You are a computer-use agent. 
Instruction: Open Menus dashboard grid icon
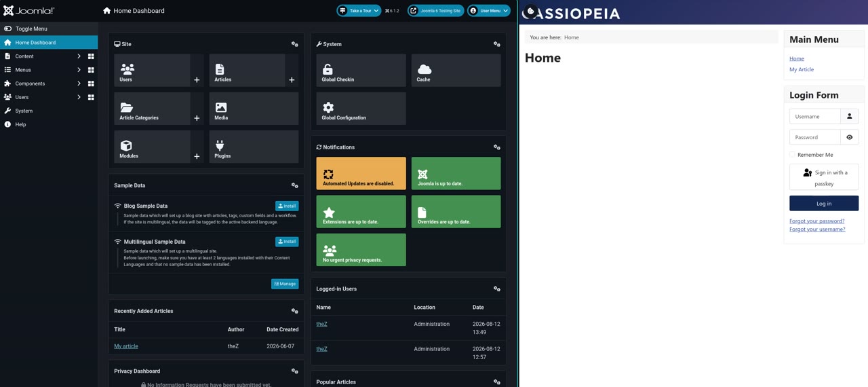91,70
